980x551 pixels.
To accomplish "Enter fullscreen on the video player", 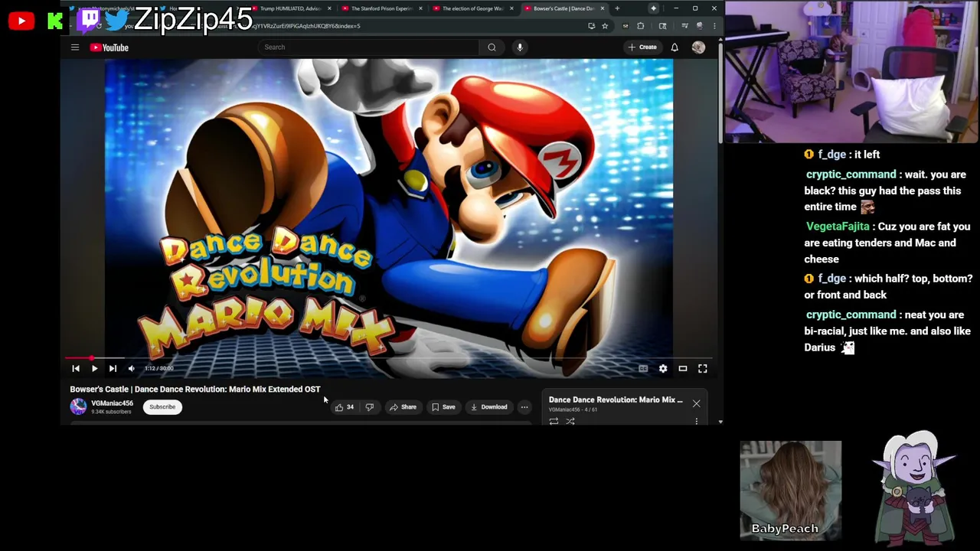I will click(x=703, y=369).
